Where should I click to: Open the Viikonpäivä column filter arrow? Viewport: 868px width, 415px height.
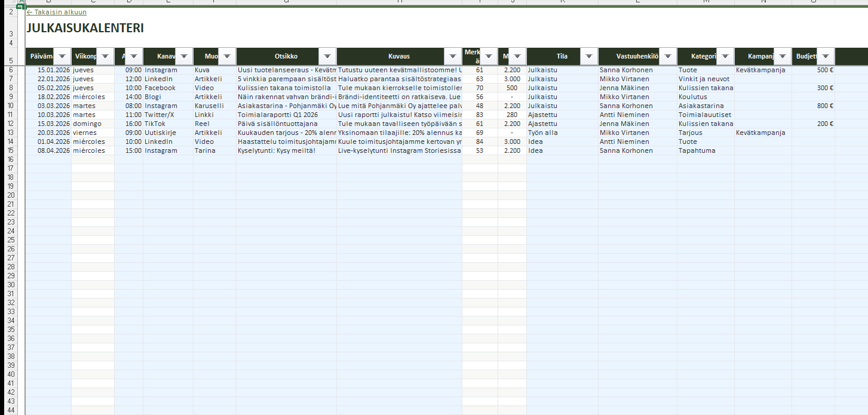click(x=105, y=56)
